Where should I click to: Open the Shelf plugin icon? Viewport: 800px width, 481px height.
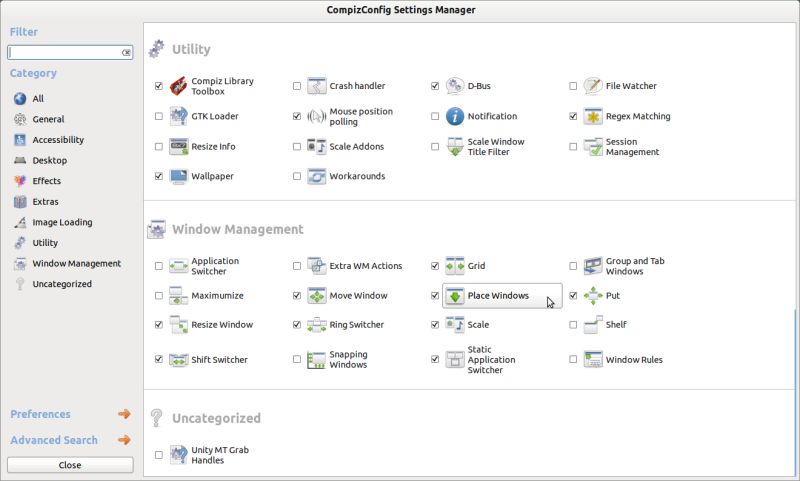(x=593, y=324)
